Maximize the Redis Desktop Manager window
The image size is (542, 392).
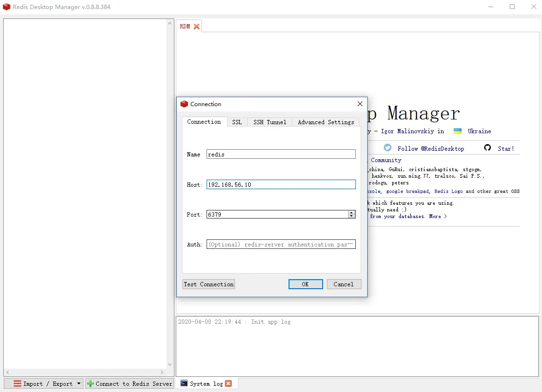coord(512,7)
